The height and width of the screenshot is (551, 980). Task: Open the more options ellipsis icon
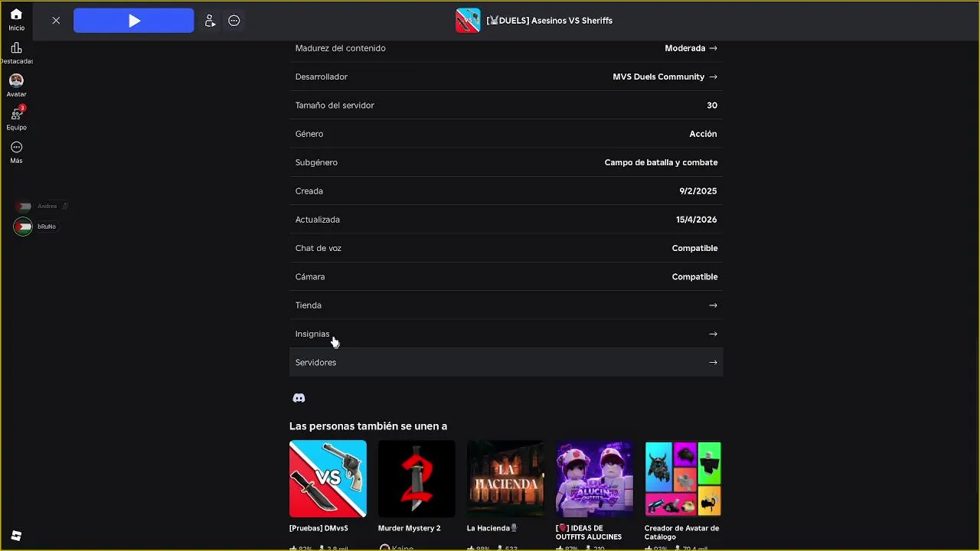(234, 21)
